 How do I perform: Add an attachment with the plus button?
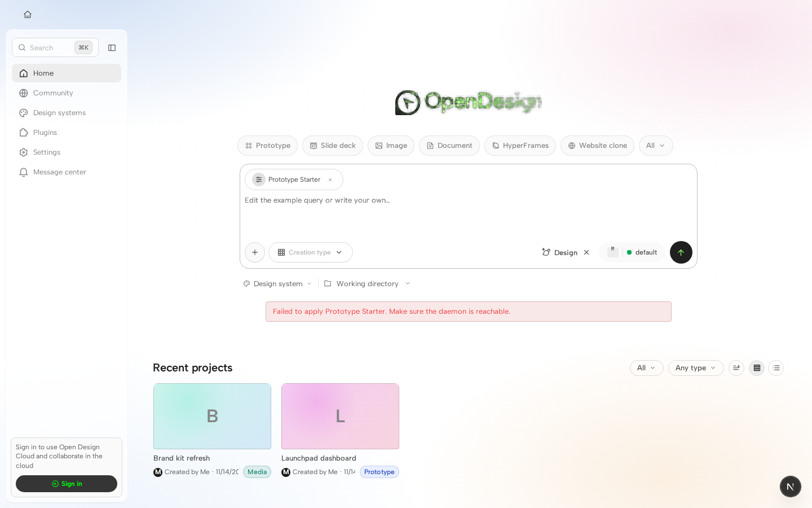click(x=255, y=252)
